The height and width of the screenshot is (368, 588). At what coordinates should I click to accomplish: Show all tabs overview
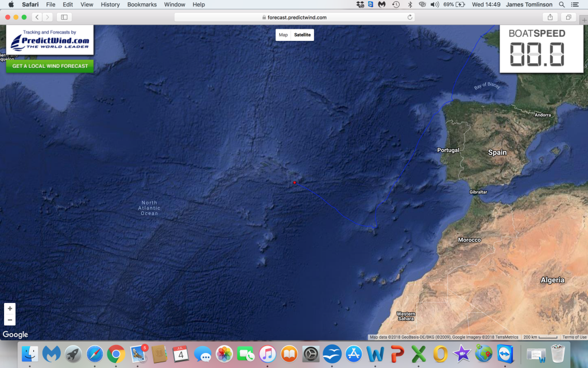[568, 17]
